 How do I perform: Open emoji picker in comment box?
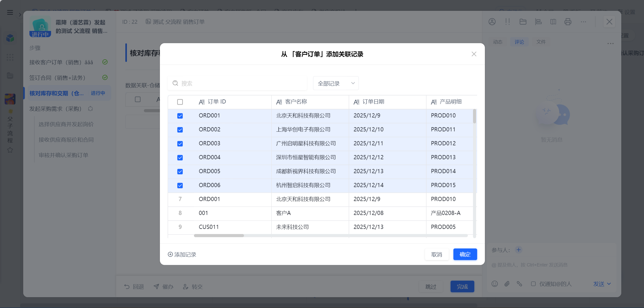495,284
